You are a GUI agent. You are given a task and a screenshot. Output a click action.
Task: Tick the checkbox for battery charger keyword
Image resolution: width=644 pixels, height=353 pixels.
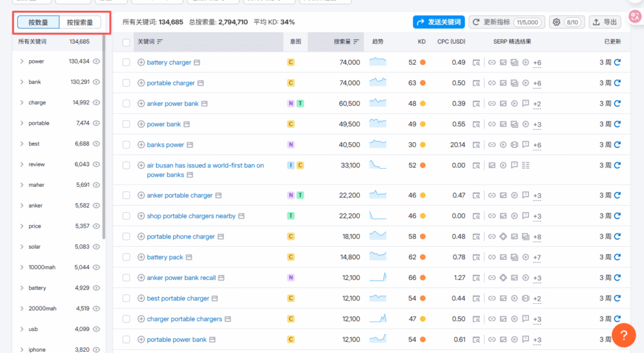pyautogui.click(x=126, y=62)
